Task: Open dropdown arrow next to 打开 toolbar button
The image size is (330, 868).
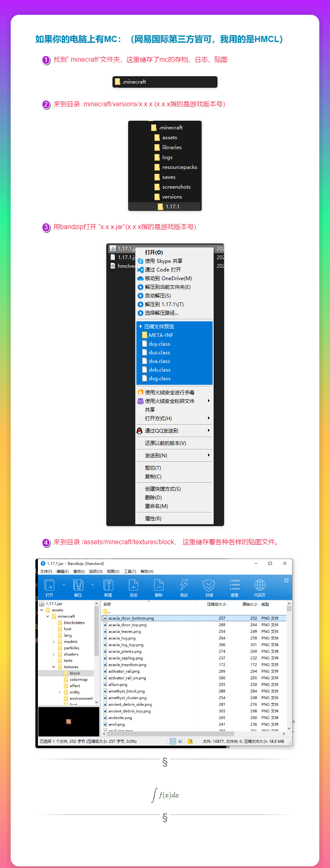Action: point(63,585)
